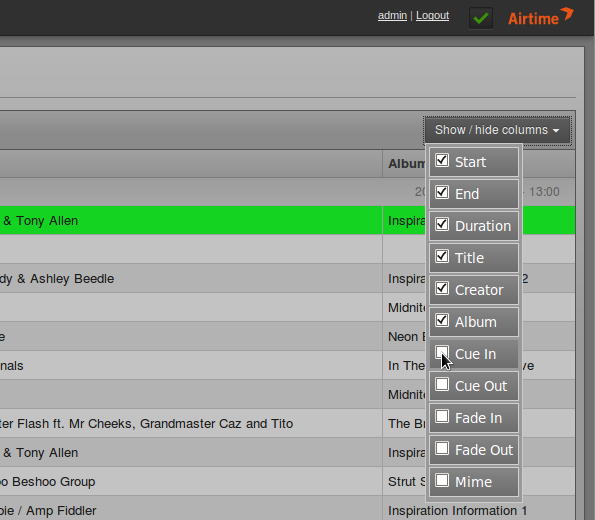Screen dimensions: 595x520
Task: Enable the Cue Out column
Action: (442, 384)
